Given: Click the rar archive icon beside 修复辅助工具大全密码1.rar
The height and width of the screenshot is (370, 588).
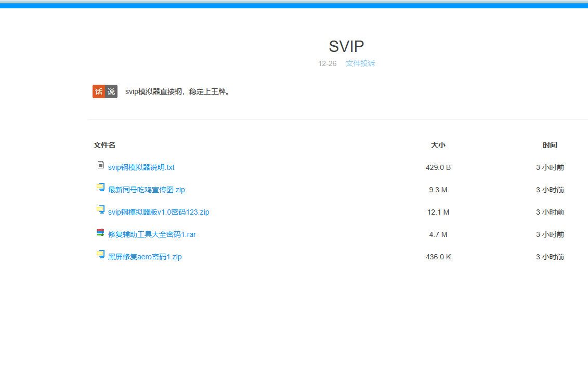Looking at the screenshot, I should pyautogui.click(x=100, y=232).
